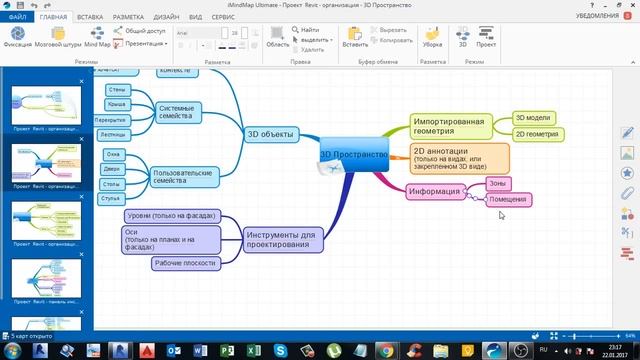Image resolution: width=640 pixels, height=360 pixels.
Task: Select the Системные семейства node
Action: point(178,112)
